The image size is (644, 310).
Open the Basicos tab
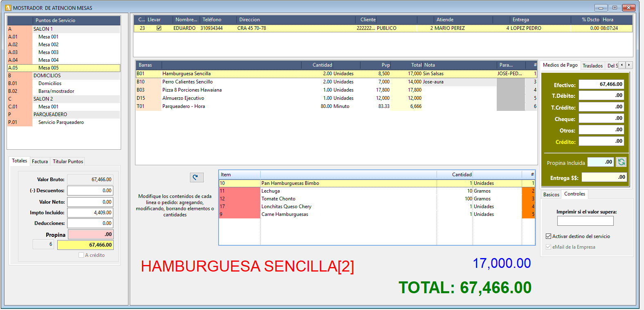tap(551, 195)
